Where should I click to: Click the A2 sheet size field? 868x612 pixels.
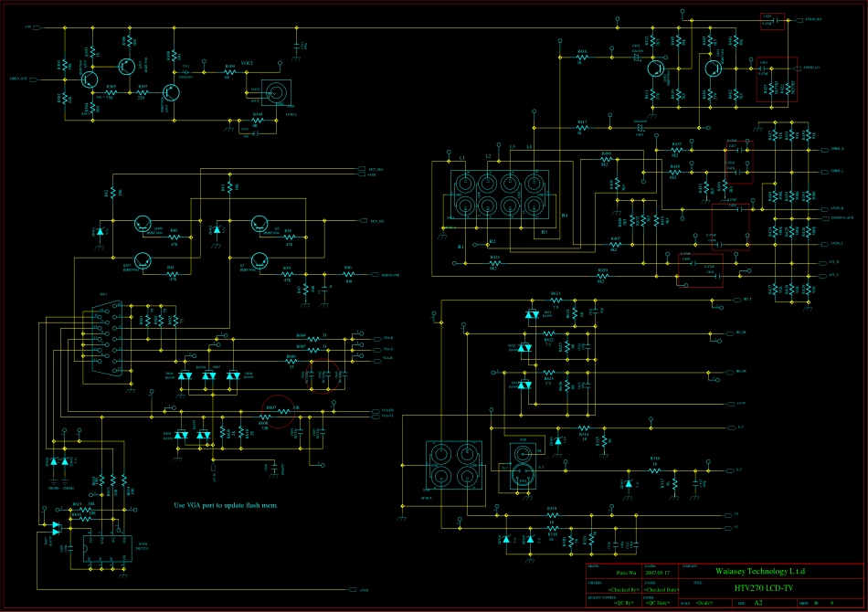tap(757, 603)
